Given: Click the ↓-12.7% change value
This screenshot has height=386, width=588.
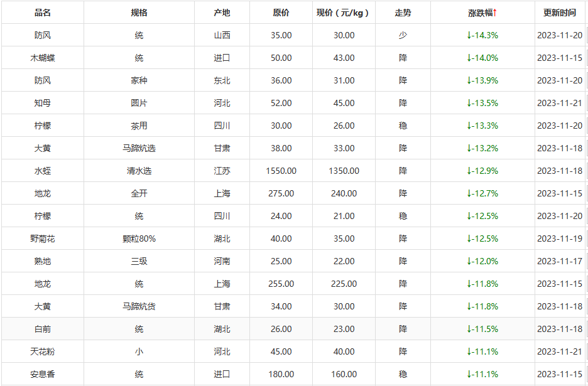Looking at the screenshot, I should pos(482,193).
